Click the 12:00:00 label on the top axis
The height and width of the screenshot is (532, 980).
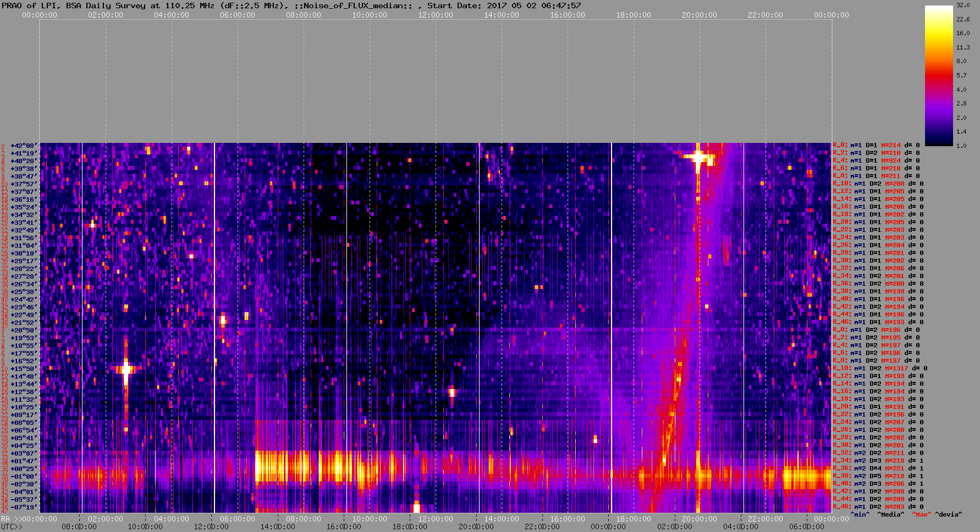coord(436,15)
